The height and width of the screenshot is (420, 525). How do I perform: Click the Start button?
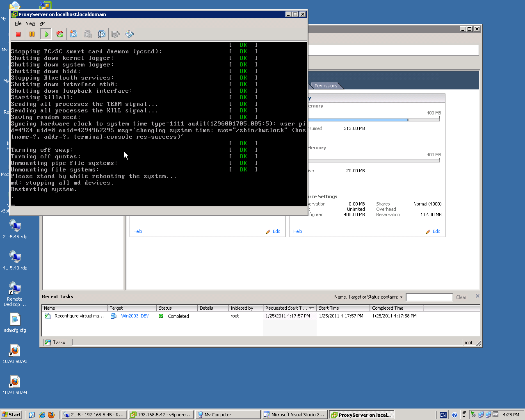point(11,415)
